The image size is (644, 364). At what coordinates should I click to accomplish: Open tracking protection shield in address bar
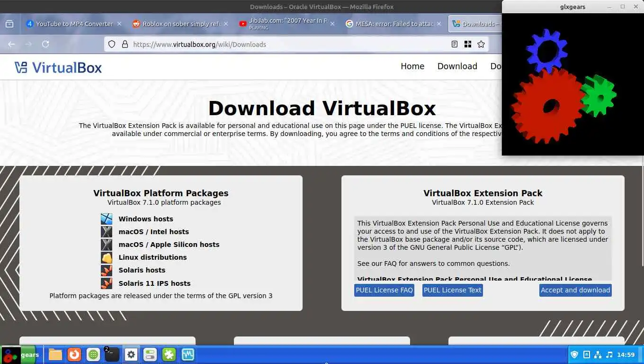click(x=112, y=44)
